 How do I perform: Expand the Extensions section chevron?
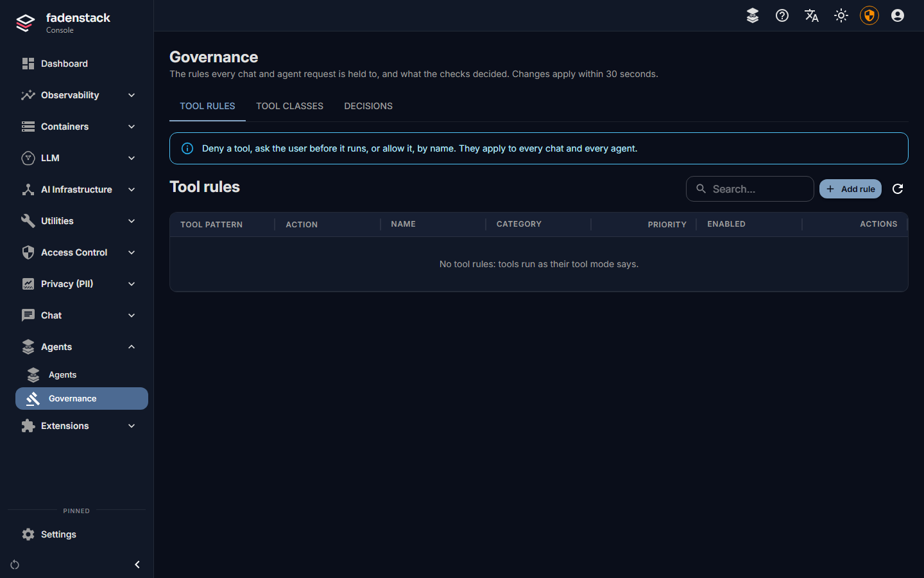pyautogui.click(x=132, y=426)
